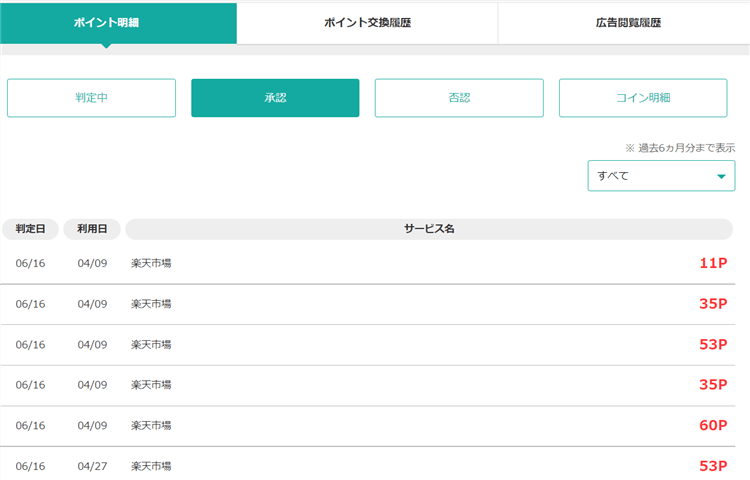Viewport: 750px width, 480px height.
Task: Select the 判定中 filter button
Action: [x=91, y=98]
